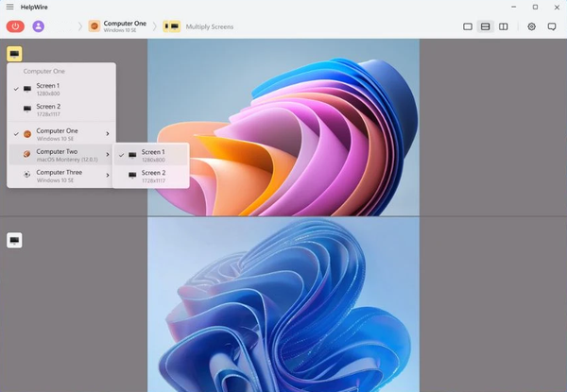Expand the Computer One submenu arrow
Screen dimensions: 567x392
[x=108, y=134]
